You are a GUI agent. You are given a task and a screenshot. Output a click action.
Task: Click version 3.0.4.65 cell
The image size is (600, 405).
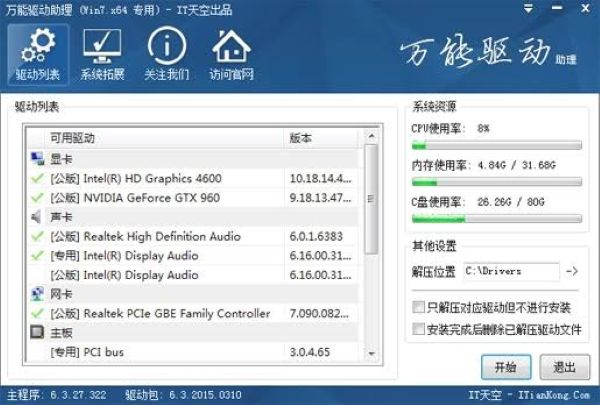click(310, 352)
